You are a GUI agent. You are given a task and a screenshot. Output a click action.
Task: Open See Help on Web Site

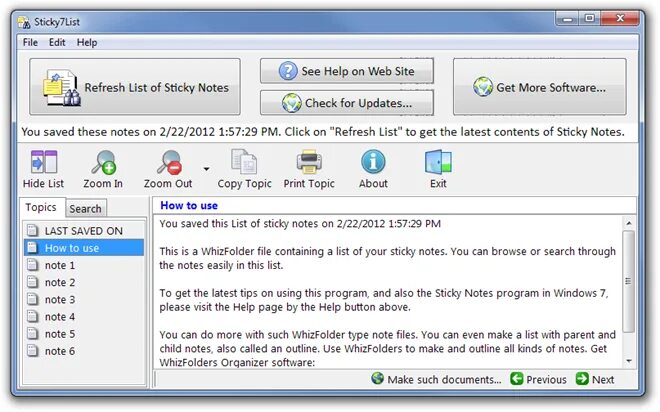pyautogui.click(x=347, y=71)
